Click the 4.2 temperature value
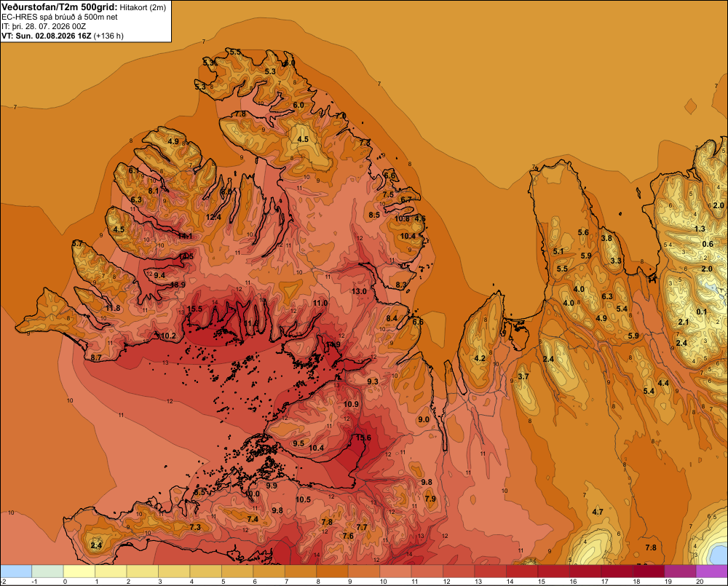Screen dimensions: 728x586 click(x=480, y=358)
